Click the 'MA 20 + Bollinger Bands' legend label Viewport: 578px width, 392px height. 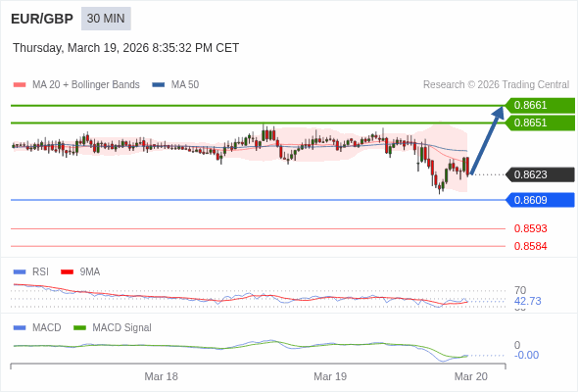86,85
